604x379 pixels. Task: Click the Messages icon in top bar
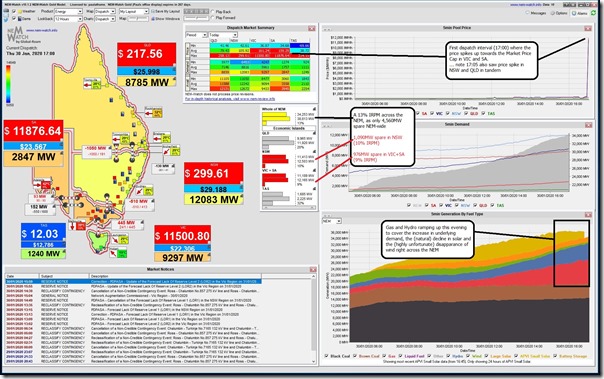point(527,13)
